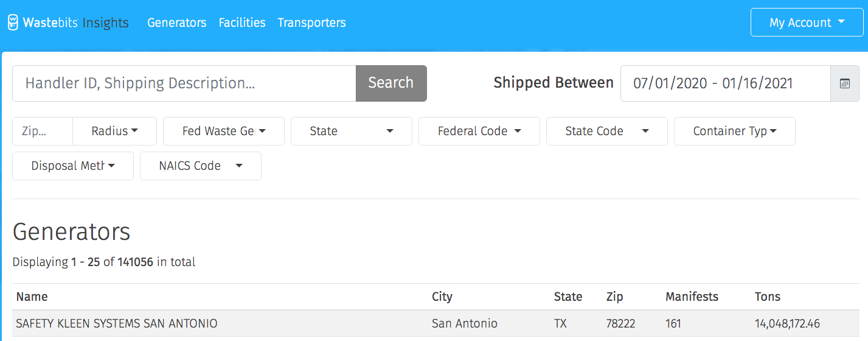Click the Wastebits logo icon

point(13,23)
